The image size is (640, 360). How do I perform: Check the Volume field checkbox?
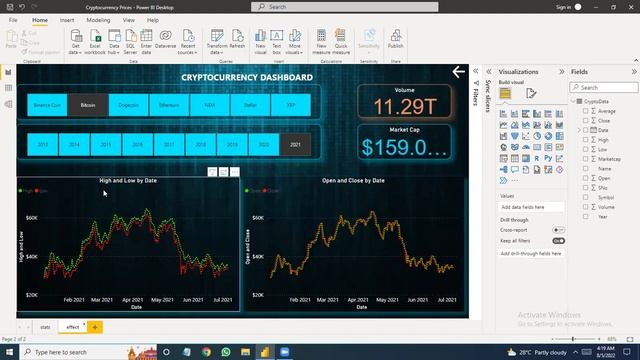point(586,207)
